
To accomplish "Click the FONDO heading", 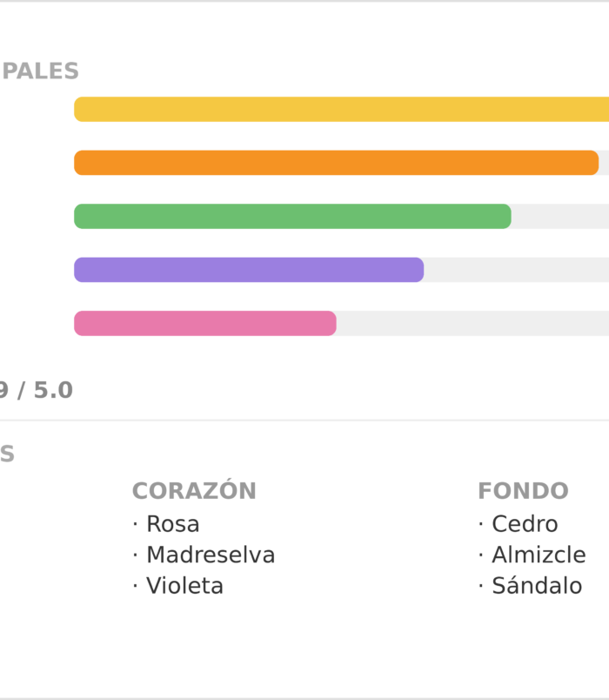I will [524, 491].
